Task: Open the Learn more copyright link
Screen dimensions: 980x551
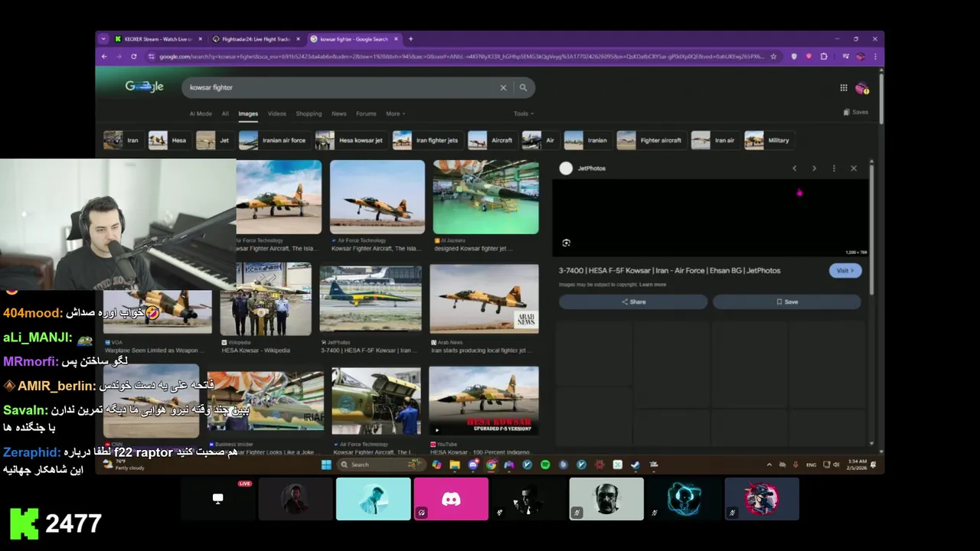Action: pyautogui.click(x=653, y=285)
